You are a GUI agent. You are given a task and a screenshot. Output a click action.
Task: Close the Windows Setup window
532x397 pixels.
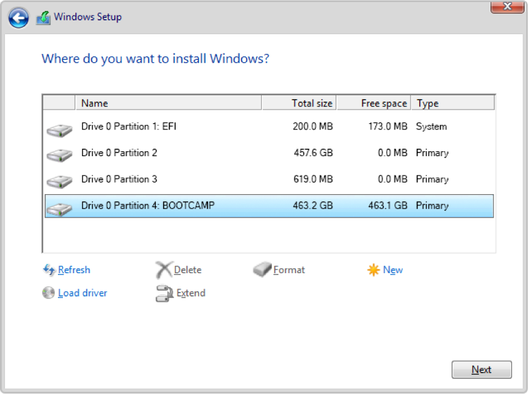coord(506,7)
